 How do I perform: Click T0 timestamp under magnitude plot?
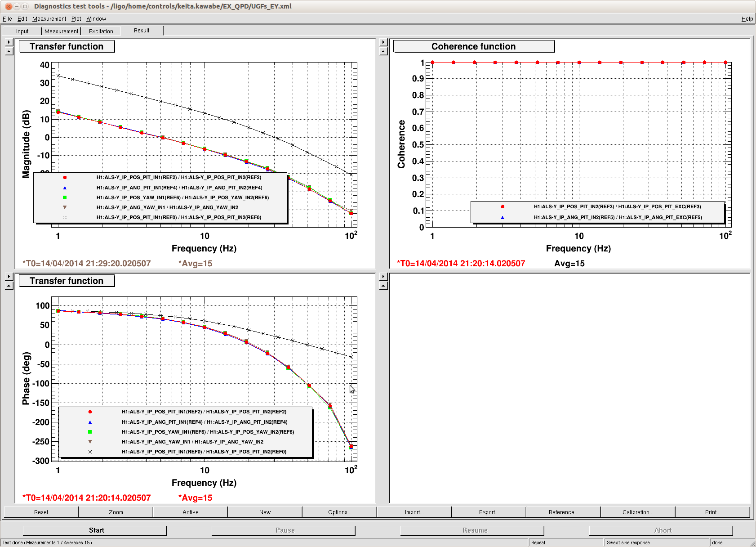click(87, 263)
